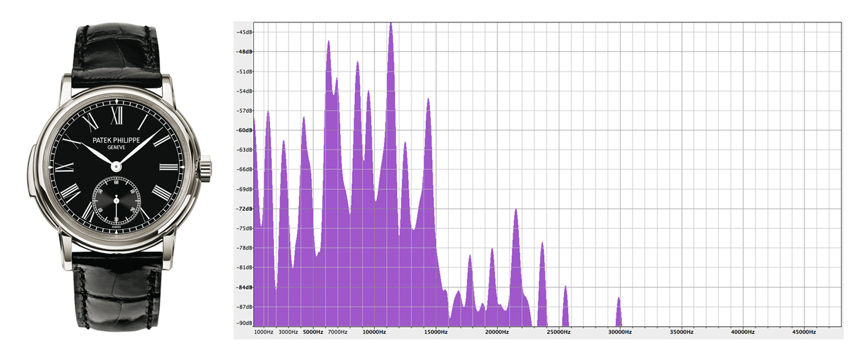The image size is (868, 361).
Task: Select the 35000Hz frequency label
Action: 681,332
